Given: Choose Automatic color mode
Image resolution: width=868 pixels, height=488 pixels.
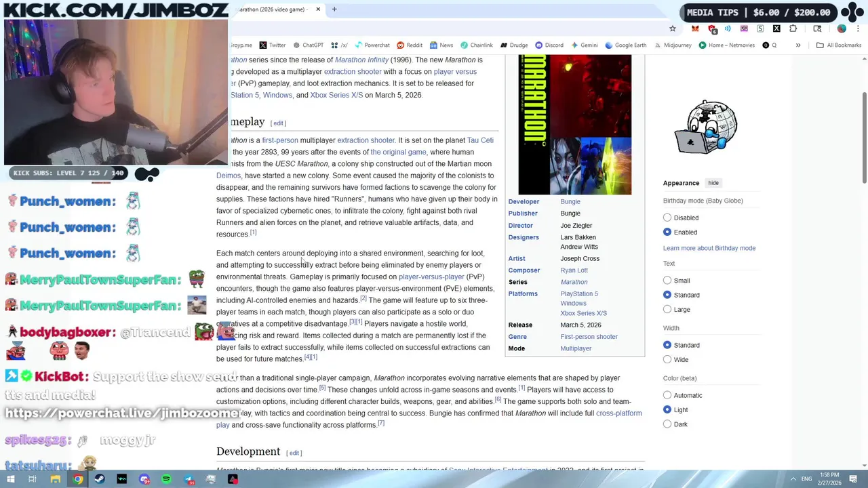Looking at the screenshot, I should pyautogui.click(x=667, y=395).
